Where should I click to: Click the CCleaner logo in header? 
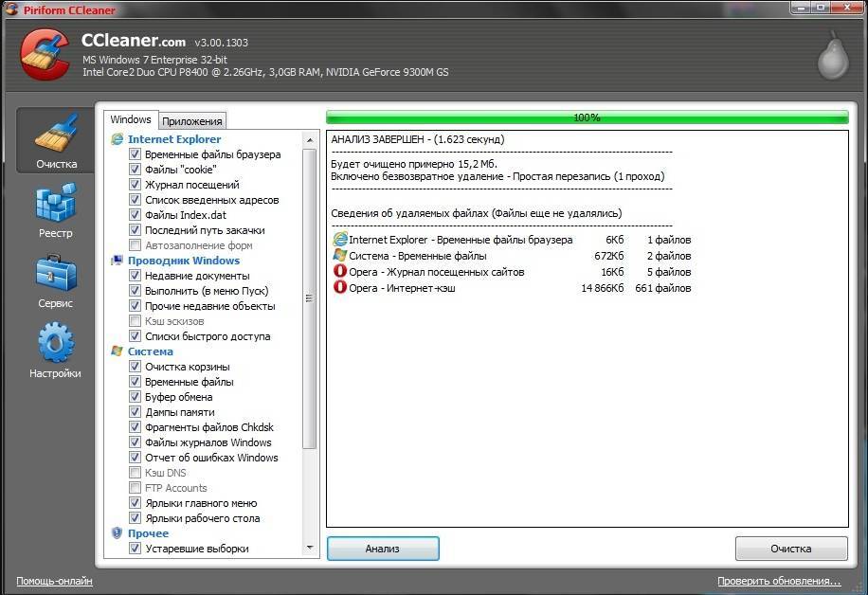tap(44, 54)
